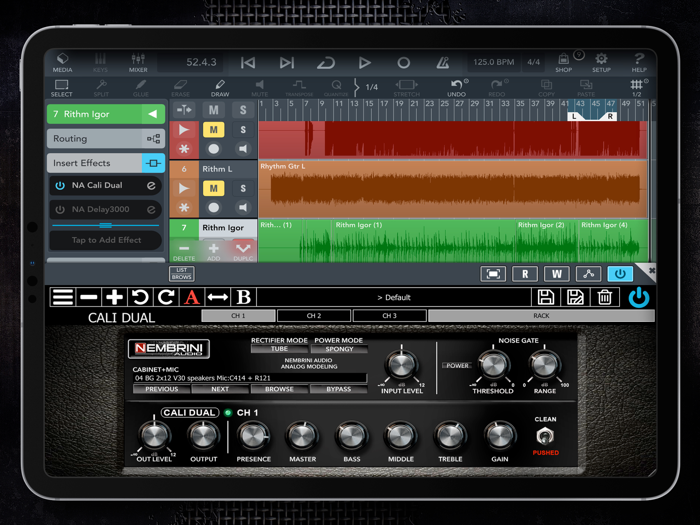Screen dimensions: 700x525
Task: Open the Quantize tool
Action: [336, 88]
